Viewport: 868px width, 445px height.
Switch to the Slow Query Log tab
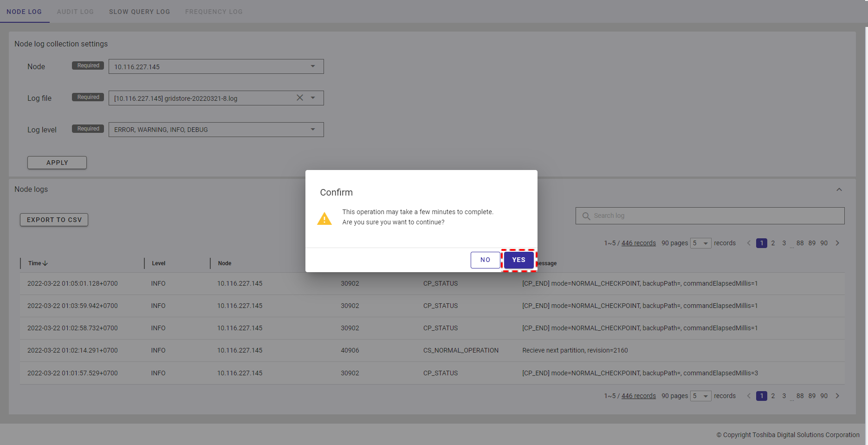(139, 12)
